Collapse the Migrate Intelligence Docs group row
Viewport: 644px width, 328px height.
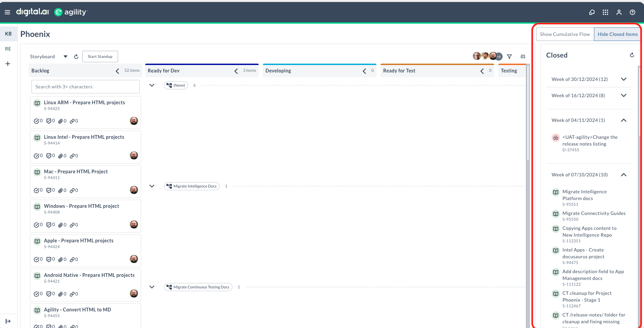pyautogui.click(x=152, y=186)
